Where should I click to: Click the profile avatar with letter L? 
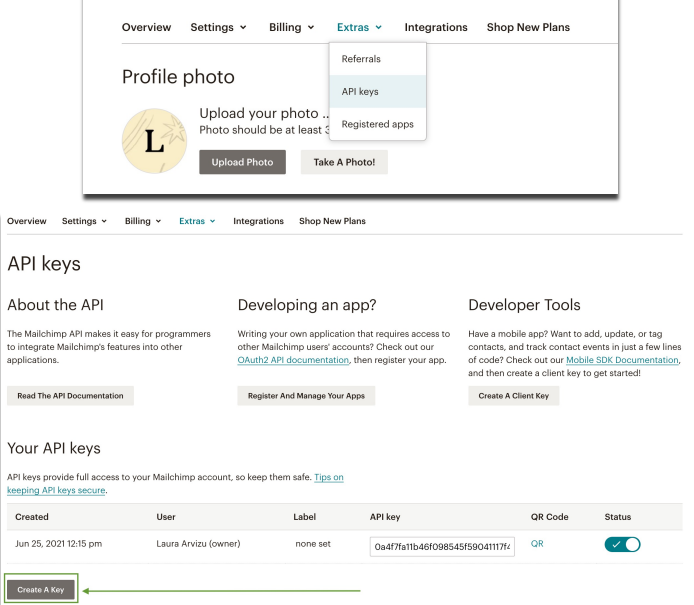pos(154,141)
